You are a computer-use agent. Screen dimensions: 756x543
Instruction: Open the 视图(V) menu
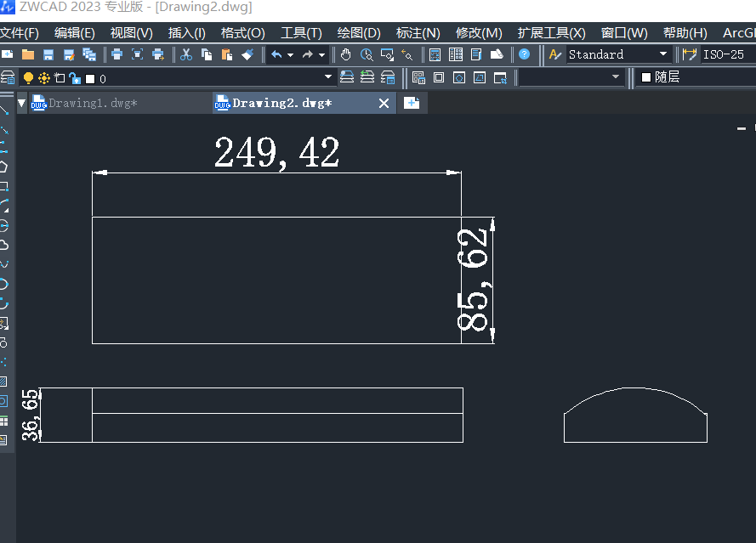point(132,33)
